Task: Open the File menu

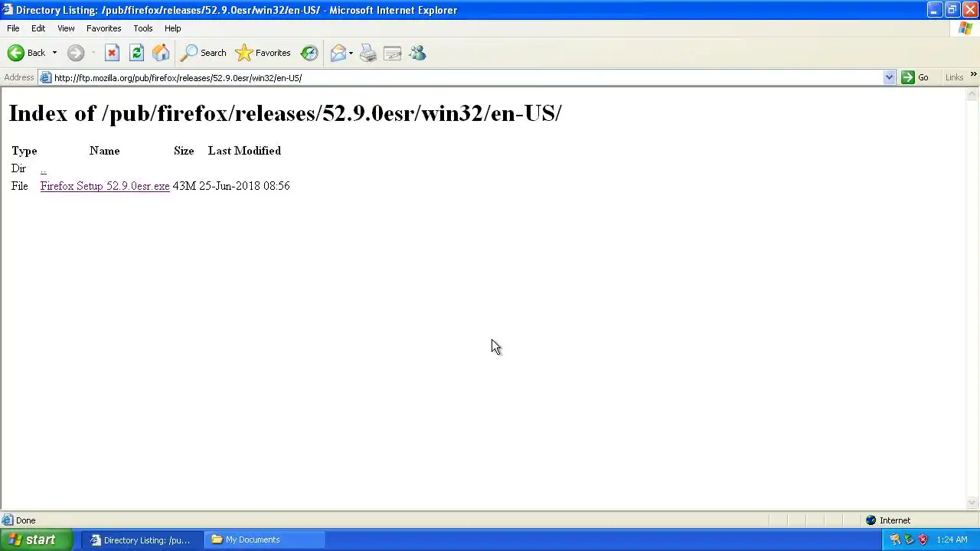Action: pyautogui.click(x=13, y=28)
